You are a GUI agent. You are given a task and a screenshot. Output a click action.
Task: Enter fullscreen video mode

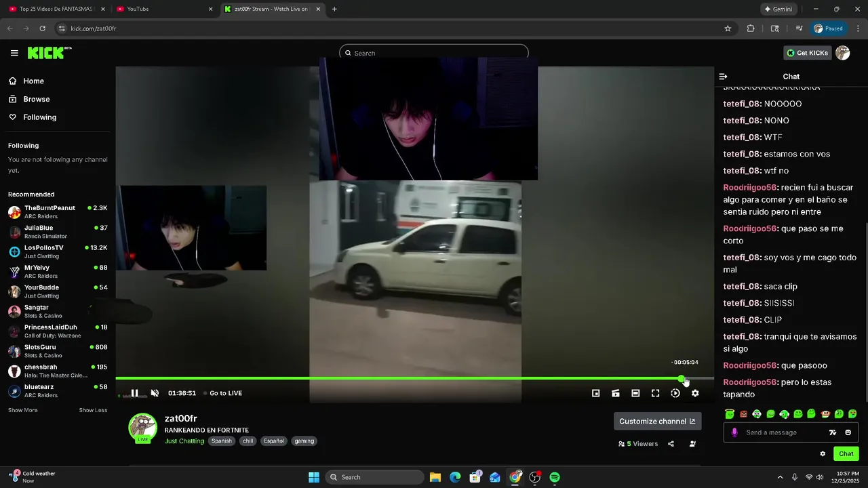(x=655, y=393)
